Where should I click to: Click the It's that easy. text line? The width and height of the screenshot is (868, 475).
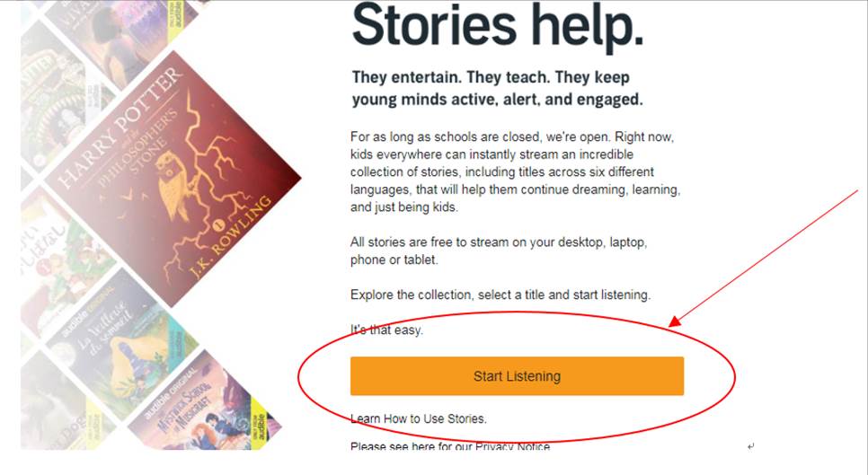pos(386,330)
